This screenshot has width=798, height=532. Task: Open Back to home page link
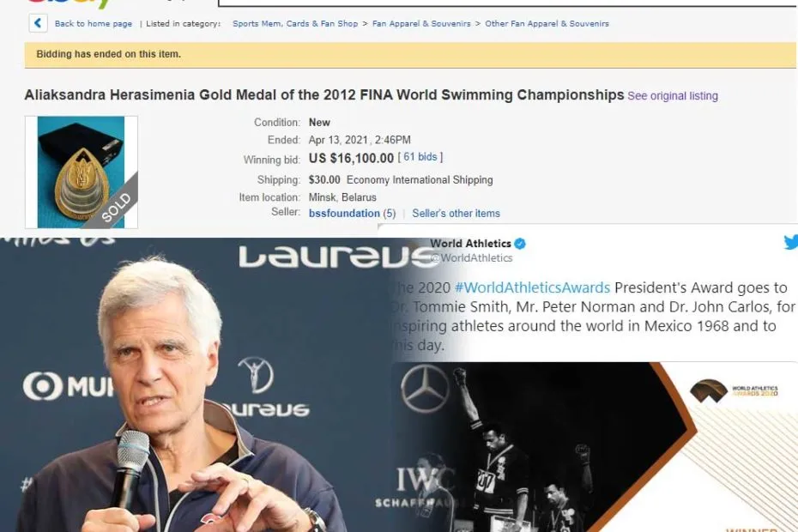coord(94,23)
